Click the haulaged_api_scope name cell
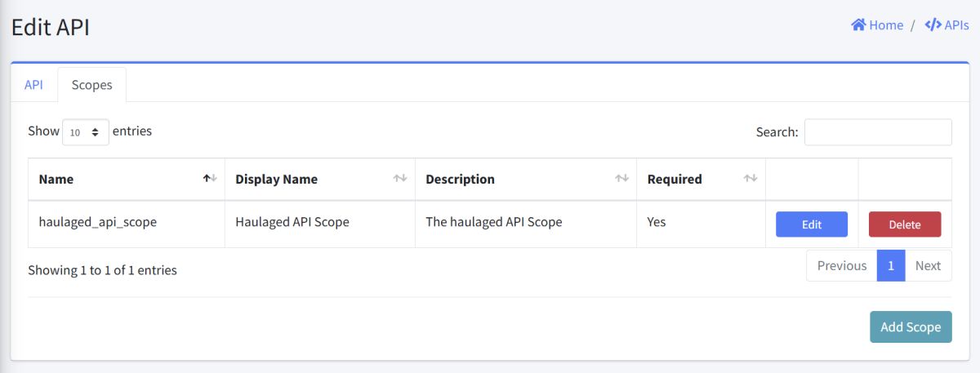 [x=98, y=222]
